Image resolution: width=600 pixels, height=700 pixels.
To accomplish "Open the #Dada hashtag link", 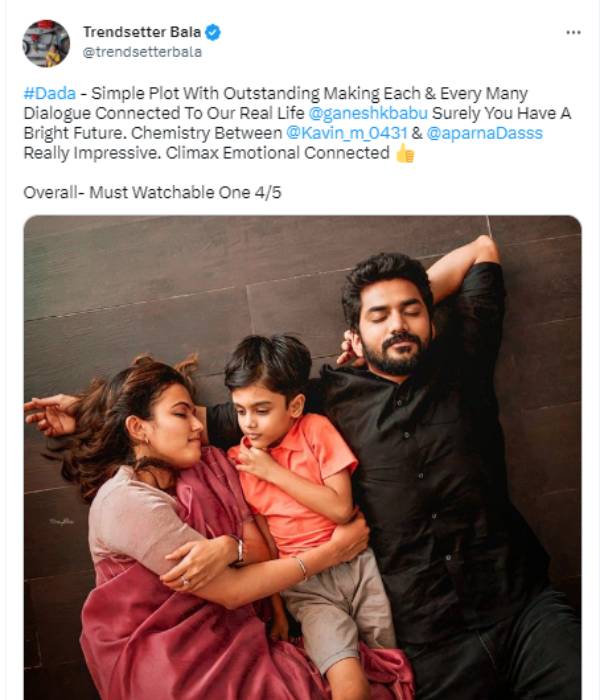I will 50,94.
